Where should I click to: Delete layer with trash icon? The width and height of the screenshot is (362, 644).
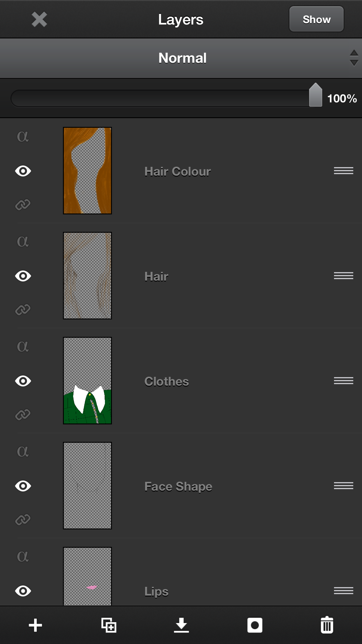tap(327, 625)
